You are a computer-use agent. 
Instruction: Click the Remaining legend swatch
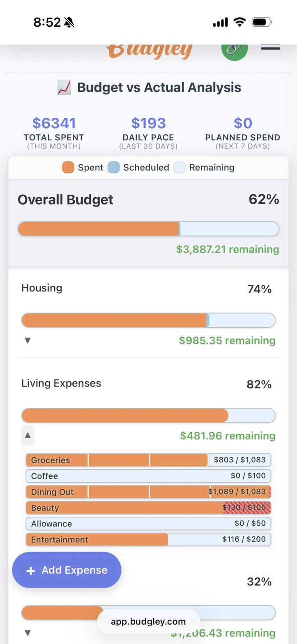point(180,168)
